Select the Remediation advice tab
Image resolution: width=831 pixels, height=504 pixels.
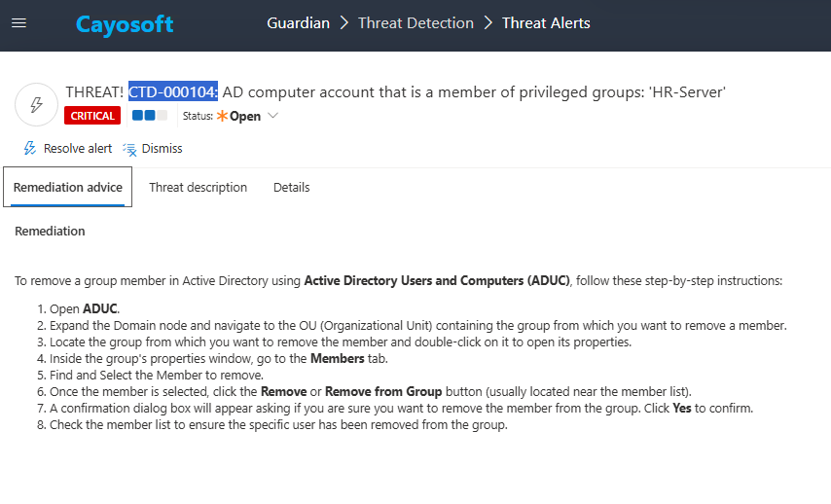coord(68,188)
